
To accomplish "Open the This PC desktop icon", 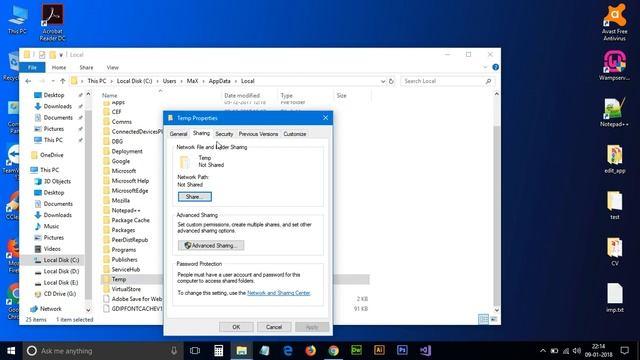I will pyautogui.click(x=17, y=20).
